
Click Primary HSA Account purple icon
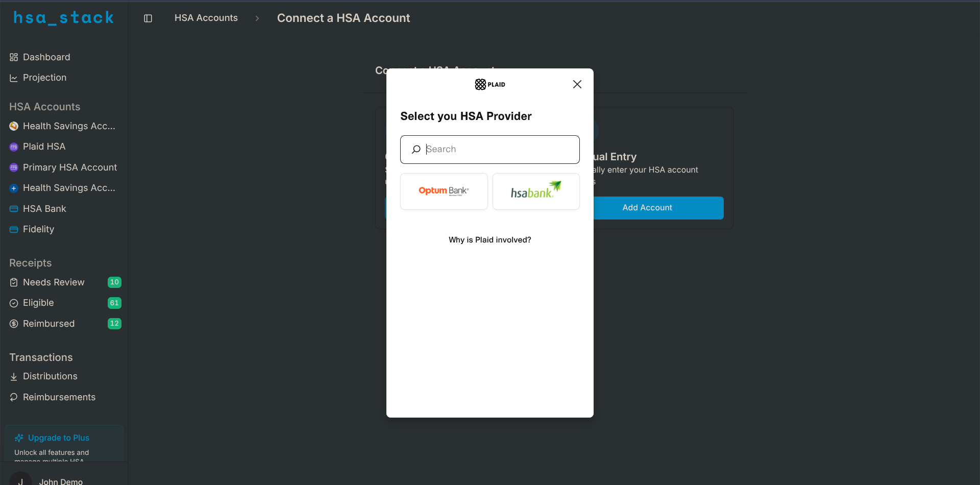coord(14,167)
